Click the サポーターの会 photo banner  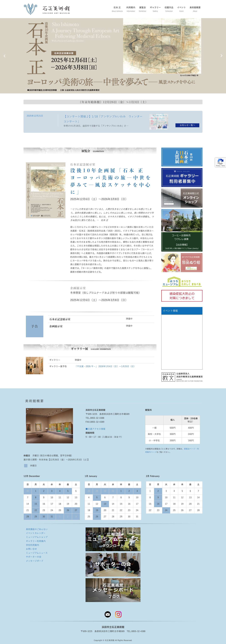coord(113,565)
